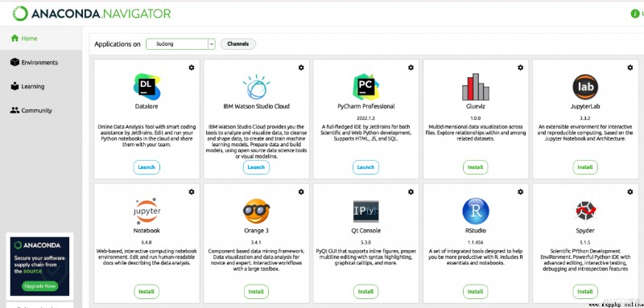The image size is (644, 308).
Task: Install JupyterLab
Action: (x=585, y=167)
